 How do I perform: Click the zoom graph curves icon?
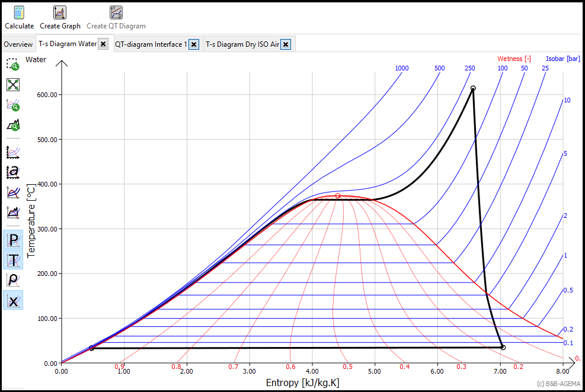(13, 105)
